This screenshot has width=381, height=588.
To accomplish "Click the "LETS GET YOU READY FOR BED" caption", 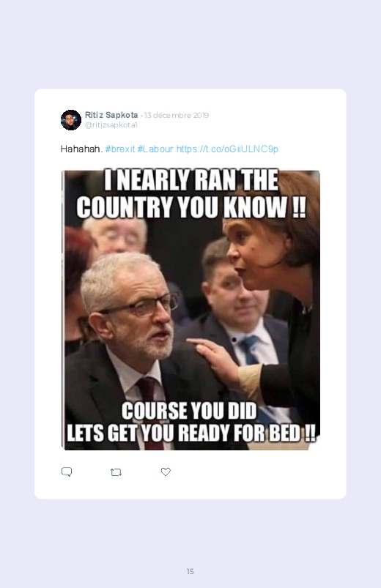I will click(x=191, y=433).
